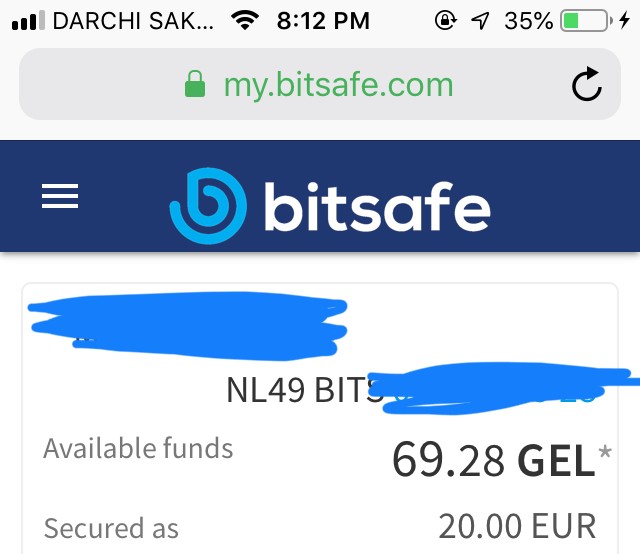Select the my.bitsafe.com address field
The image size is (640, 554).
(x=320, y=84)
